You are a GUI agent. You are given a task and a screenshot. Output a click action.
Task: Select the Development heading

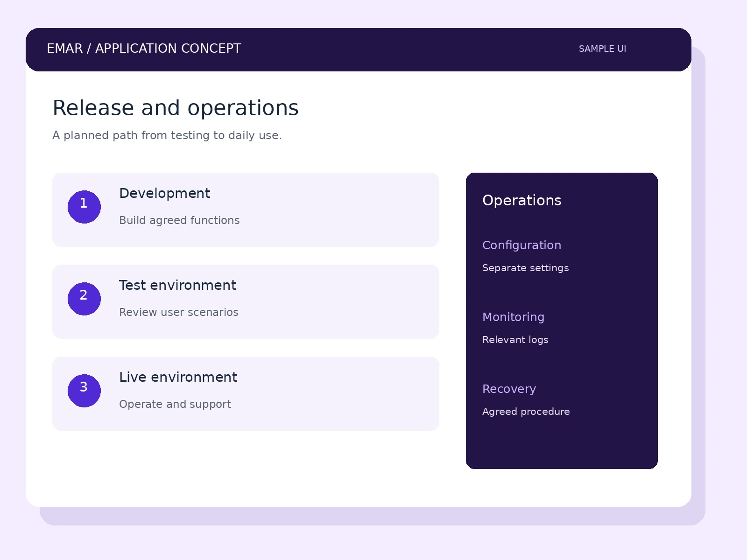pos(164,193)
